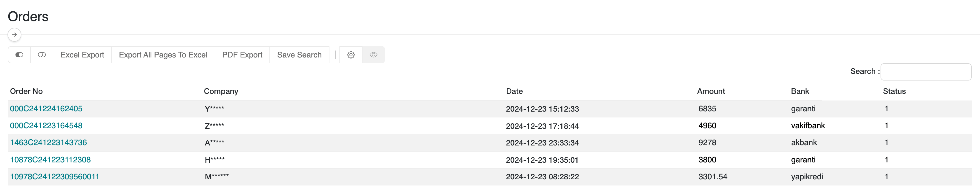
Task: Sort by Amount column header
Action: (x=711, y=91)
